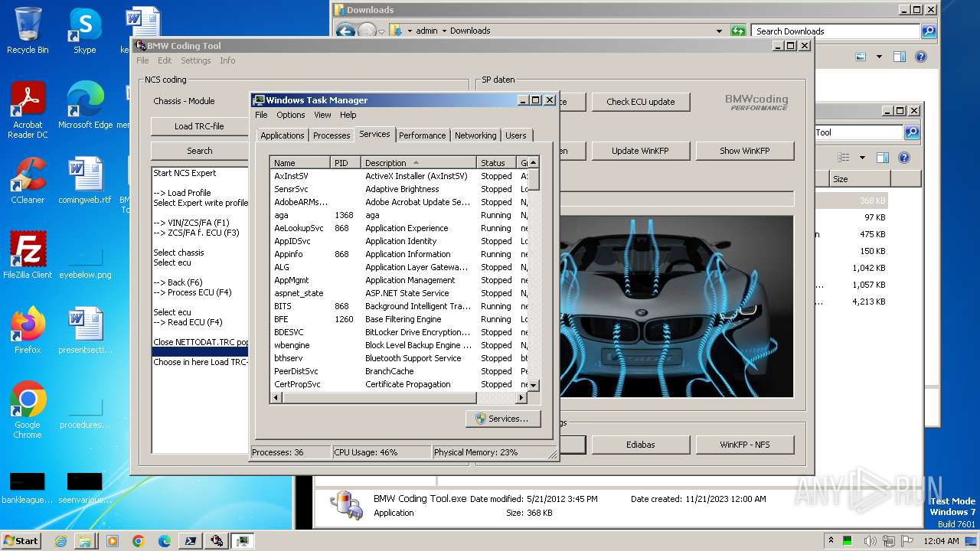Open the address bar dropdown in Downloads

pyautogui.click(x=719, y=31)
